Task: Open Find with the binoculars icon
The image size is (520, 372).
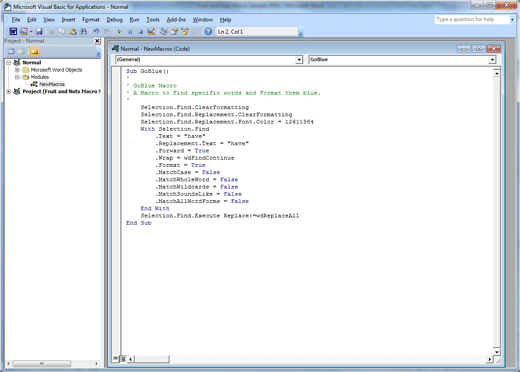Action: [83, 32]
